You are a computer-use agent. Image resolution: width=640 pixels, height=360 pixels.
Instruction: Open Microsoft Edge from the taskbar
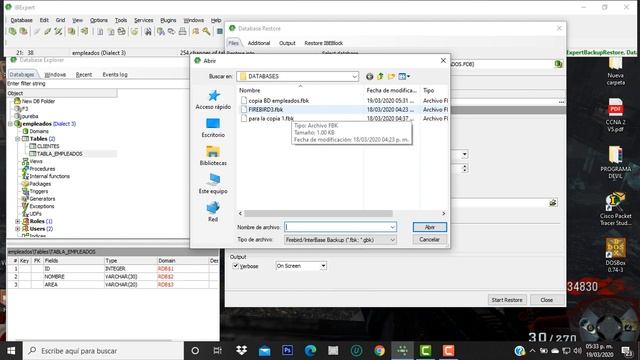[x=310, y=351]
